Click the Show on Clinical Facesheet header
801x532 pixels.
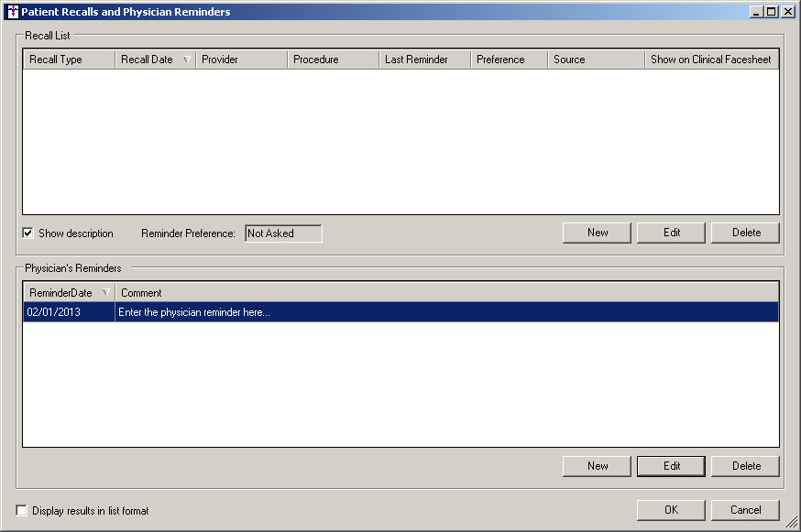(711, 60)
